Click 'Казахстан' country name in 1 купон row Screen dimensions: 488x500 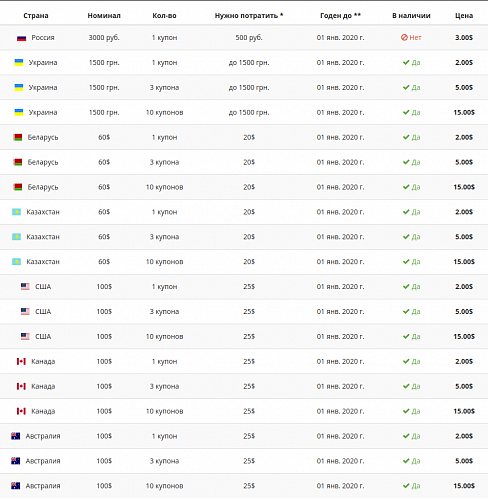[43, 212]
